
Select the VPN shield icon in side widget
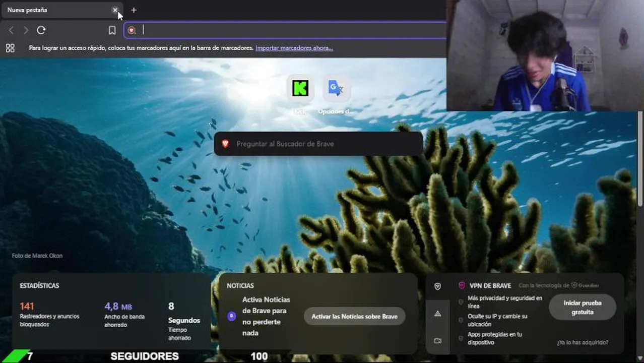(437, 286)
